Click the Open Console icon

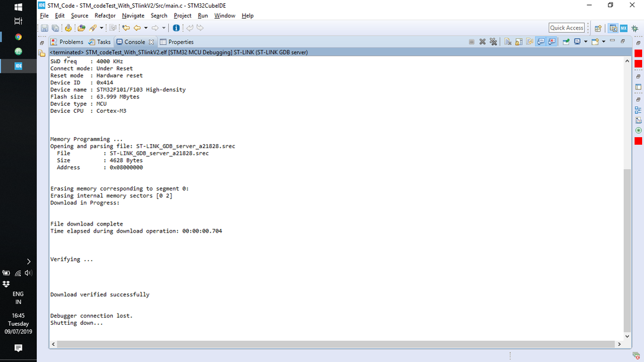click(595, 42)
